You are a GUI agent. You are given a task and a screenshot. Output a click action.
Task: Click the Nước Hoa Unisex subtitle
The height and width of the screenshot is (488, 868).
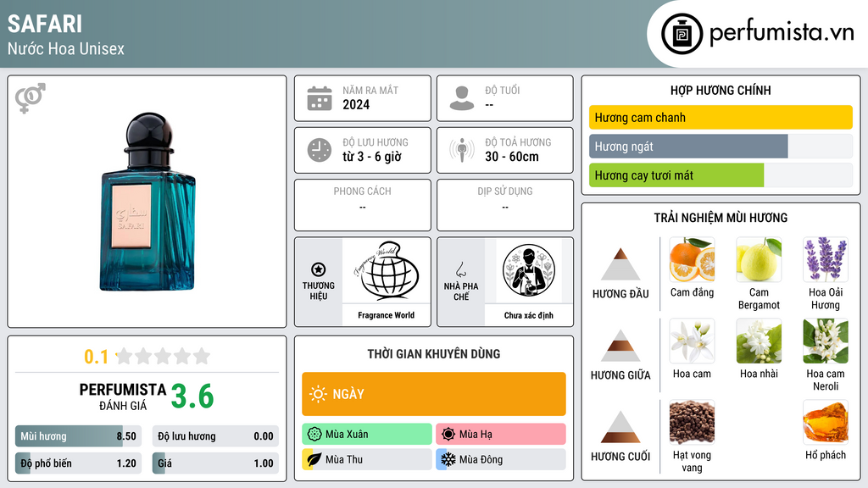coord(66,48)
